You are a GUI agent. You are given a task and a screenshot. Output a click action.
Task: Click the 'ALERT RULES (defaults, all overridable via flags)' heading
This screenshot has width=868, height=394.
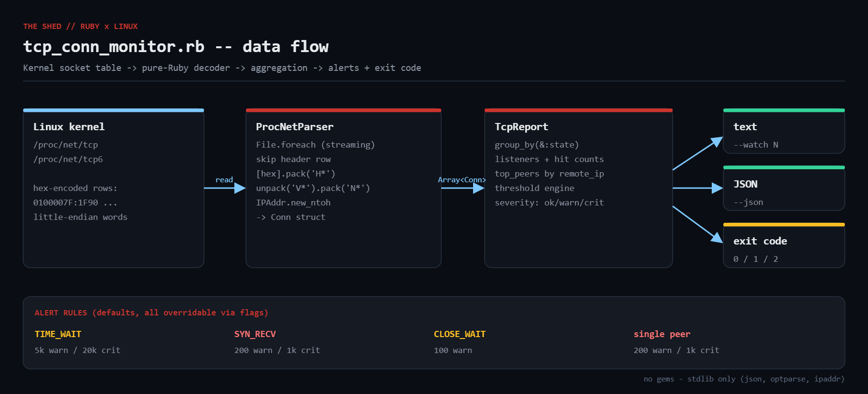[x=151, y=312]
